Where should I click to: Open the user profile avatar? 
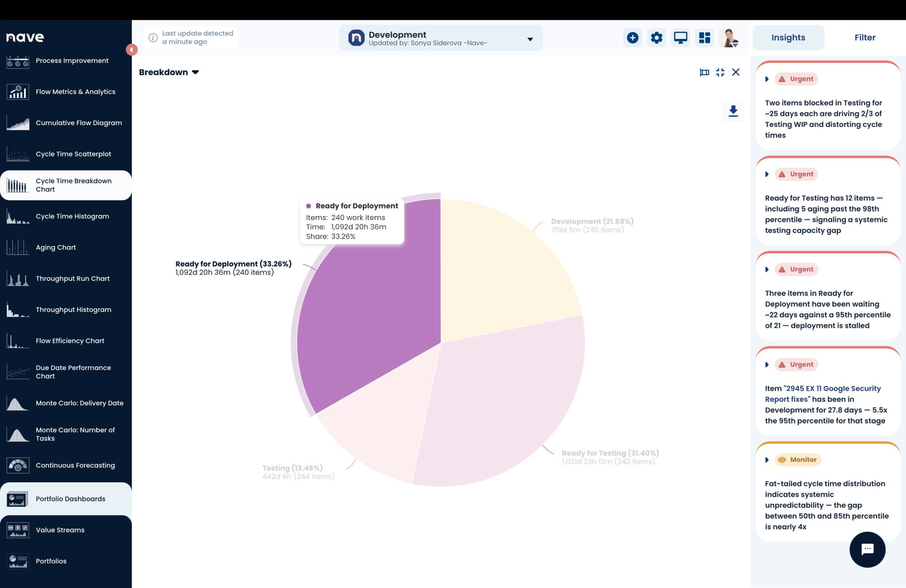tap(729, 38)
